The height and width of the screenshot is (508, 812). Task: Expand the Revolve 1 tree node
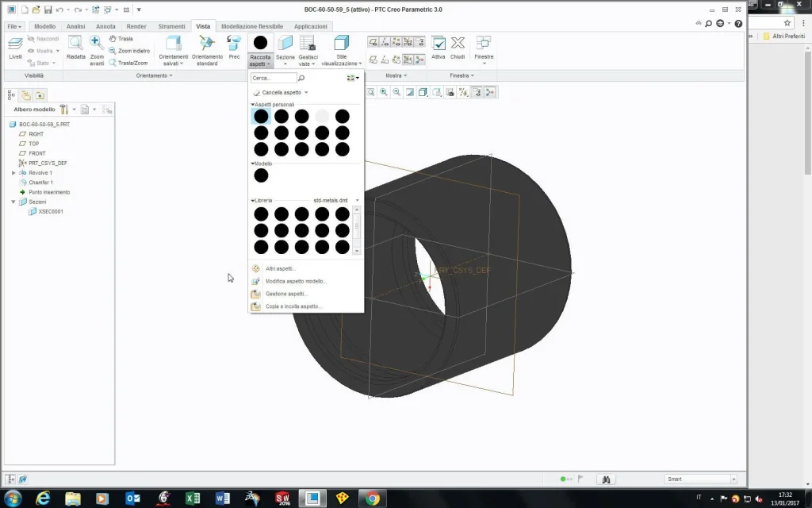point(13,173)
